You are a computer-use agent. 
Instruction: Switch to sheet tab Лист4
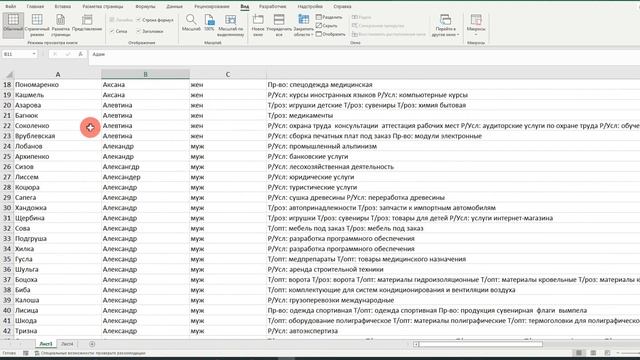[67, 344]
